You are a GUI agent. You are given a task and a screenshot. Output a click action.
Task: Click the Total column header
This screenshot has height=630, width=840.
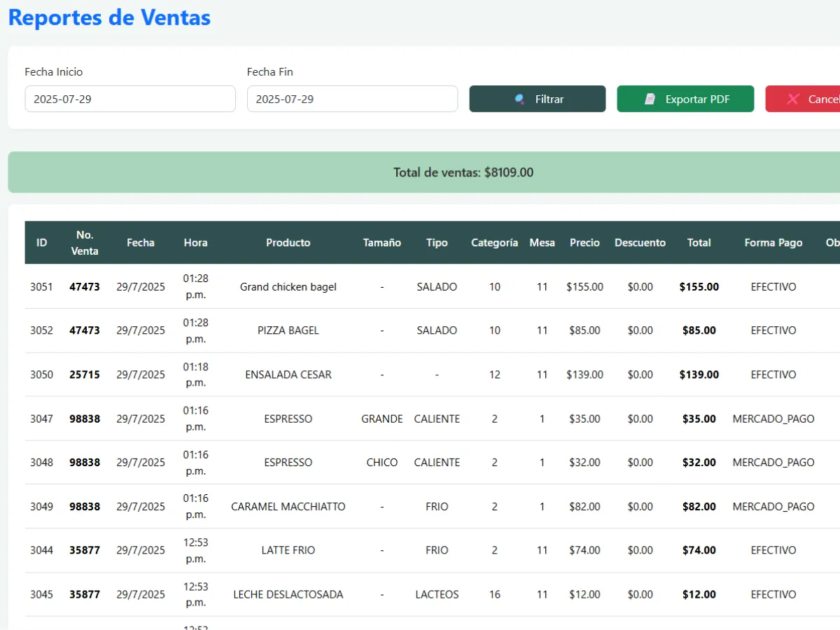(699, 243)
